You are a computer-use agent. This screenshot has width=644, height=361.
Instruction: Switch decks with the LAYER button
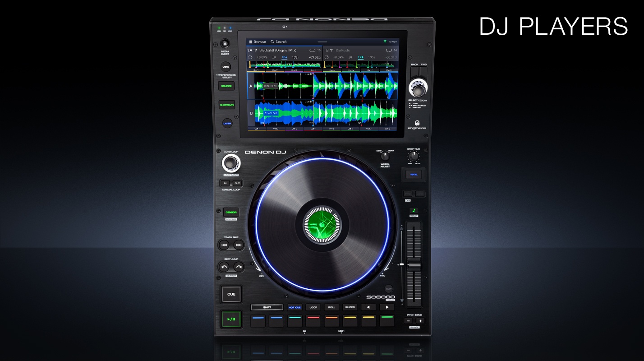coord(227,123)
